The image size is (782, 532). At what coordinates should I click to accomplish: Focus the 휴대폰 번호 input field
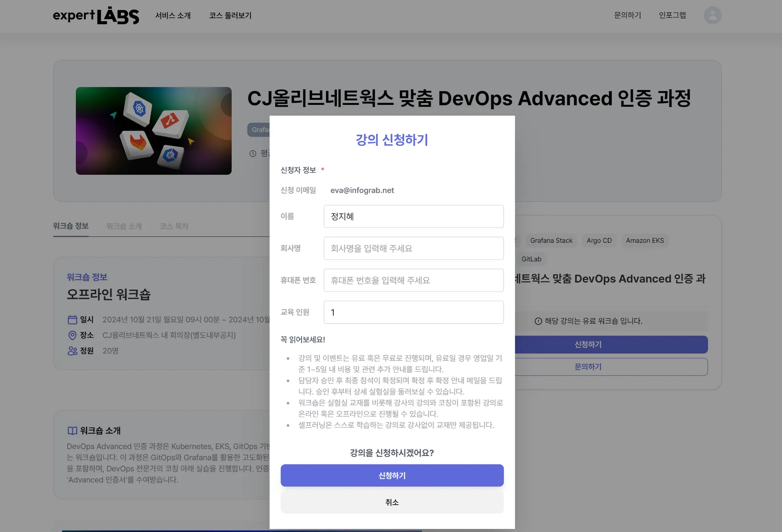pos(414,281)
